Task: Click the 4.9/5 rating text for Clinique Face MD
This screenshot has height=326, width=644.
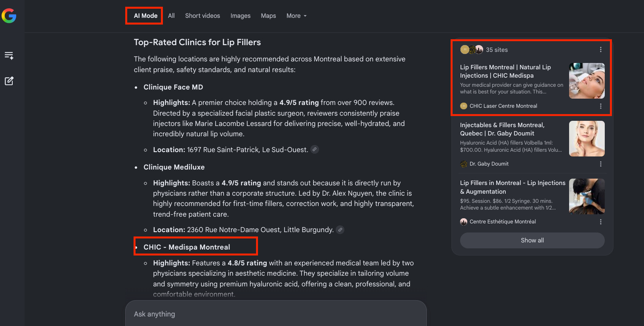Action: 299,103
